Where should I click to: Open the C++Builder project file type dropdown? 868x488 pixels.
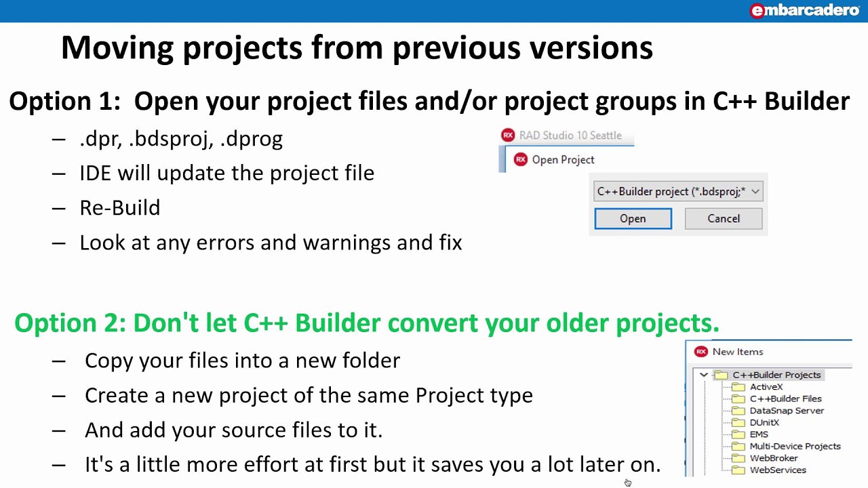point(755,192)
